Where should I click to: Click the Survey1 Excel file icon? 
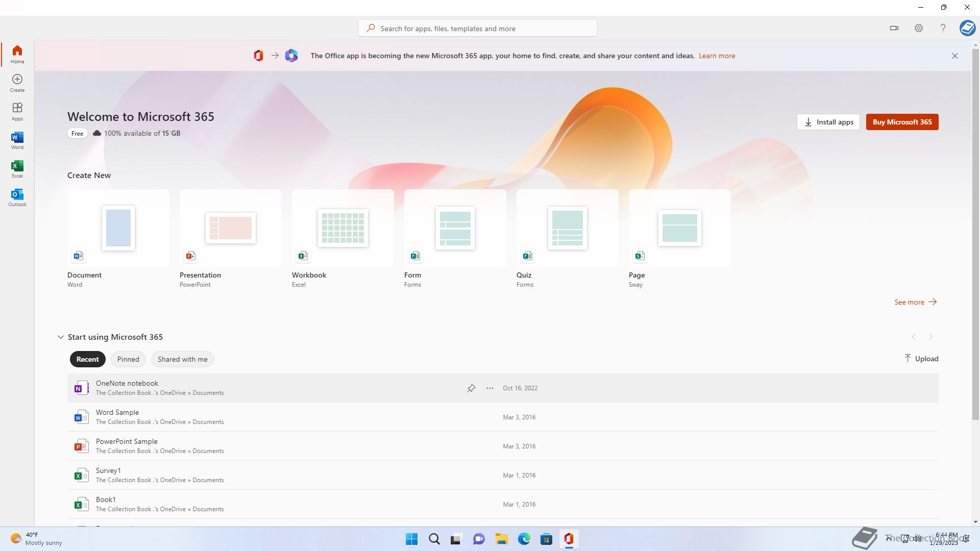pyautogui.click(x=81, y=475)
